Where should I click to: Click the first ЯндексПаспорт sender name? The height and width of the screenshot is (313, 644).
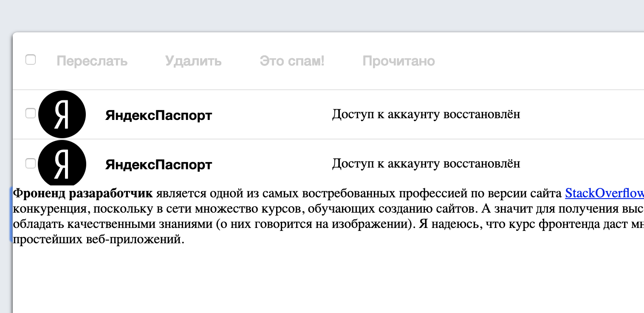pyautogui.click(x=158, y=115)
